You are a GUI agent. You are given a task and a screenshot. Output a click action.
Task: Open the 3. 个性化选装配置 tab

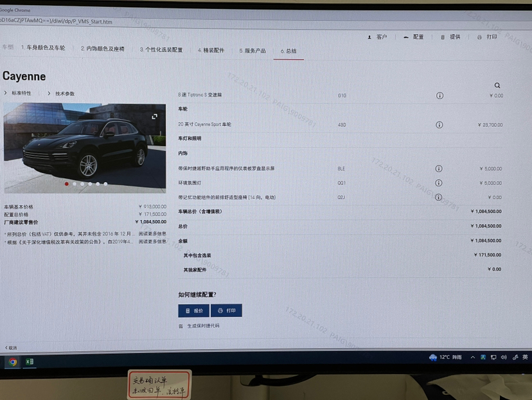click(x=161, y=50)
